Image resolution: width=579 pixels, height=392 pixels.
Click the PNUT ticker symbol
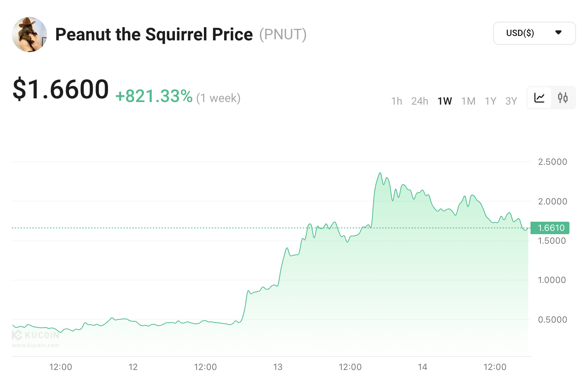283,35
